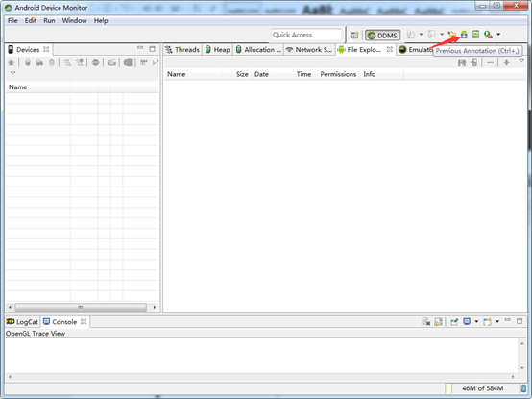Click Push file onto device icon

[x=474, y=62]
